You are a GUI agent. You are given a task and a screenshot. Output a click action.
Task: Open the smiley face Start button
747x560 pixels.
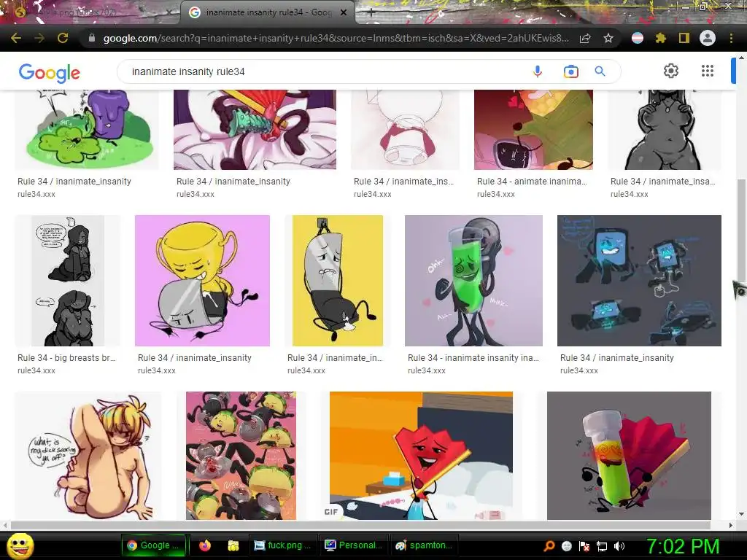click(20, 545)
